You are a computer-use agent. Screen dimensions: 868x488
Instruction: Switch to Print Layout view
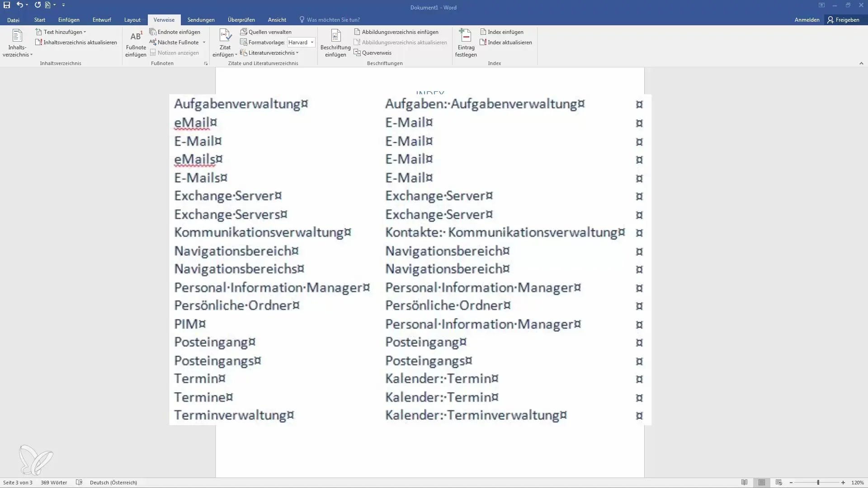762,483
